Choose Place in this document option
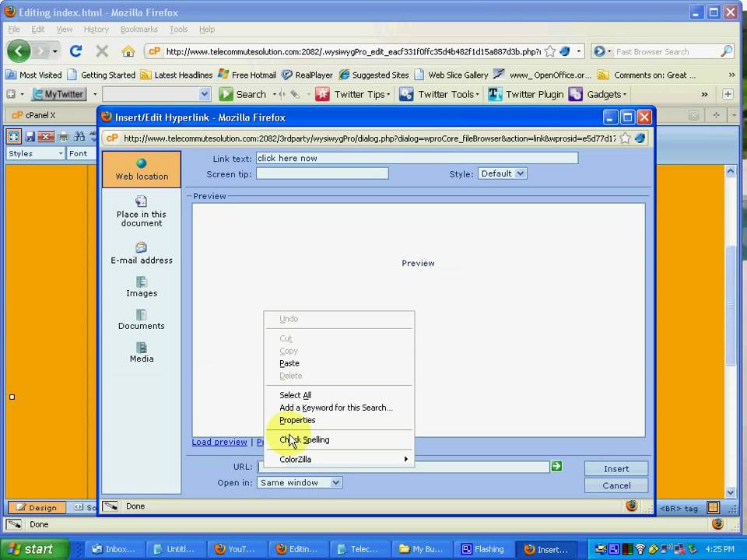Viewport: 747px width, 560px height. [x=142, y=212]
